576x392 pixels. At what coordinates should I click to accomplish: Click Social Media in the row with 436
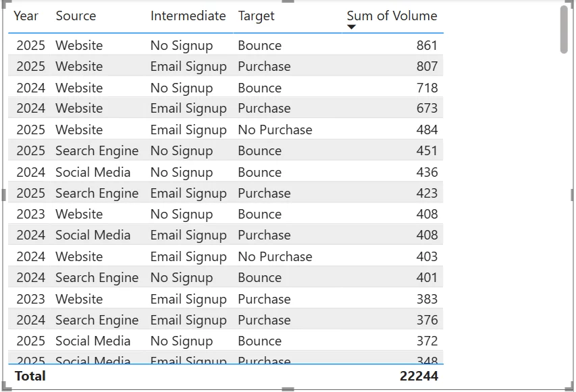click(93, 173)
